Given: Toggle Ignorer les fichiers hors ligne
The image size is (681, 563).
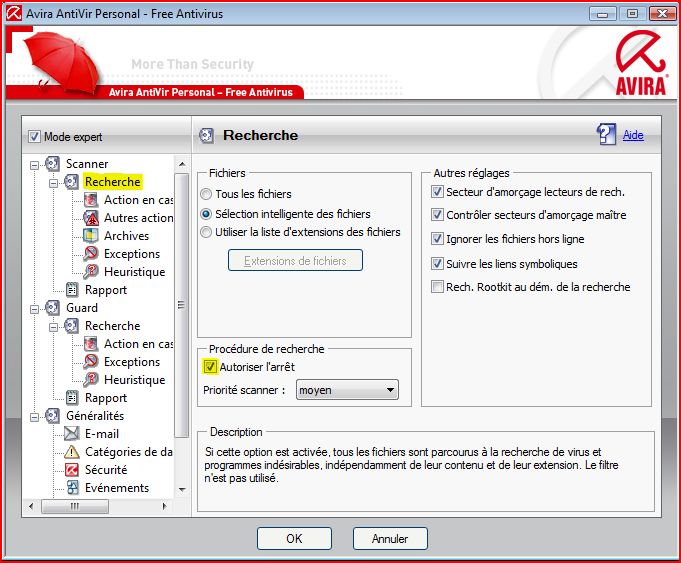Looking at the screenshot, I should click(x=437, y=238).
